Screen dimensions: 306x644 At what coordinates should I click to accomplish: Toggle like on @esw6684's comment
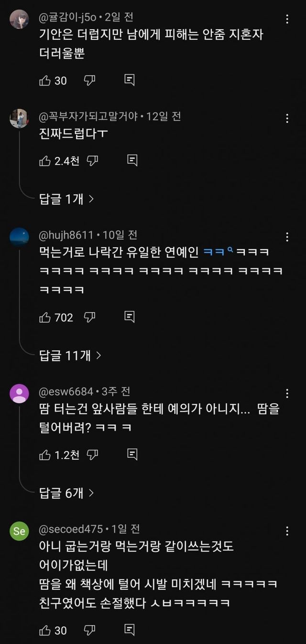[45, 454]
